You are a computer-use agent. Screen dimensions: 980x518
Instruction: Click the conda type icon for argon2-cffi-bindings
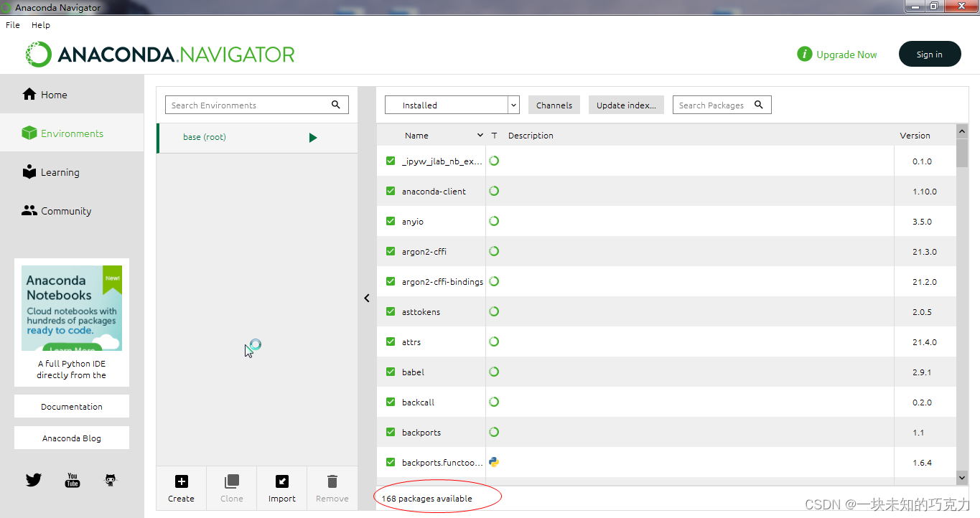point(494,281)
